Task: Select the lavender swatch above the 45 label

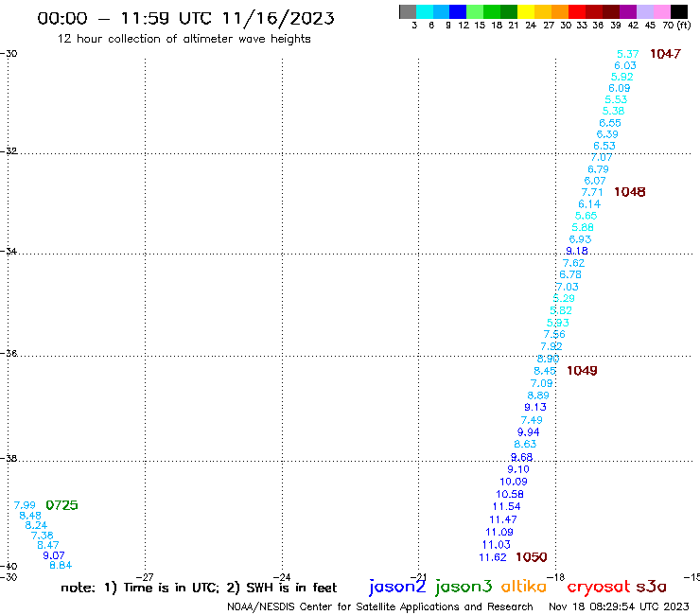Action: pyautogui.click(x=644, y=11)
